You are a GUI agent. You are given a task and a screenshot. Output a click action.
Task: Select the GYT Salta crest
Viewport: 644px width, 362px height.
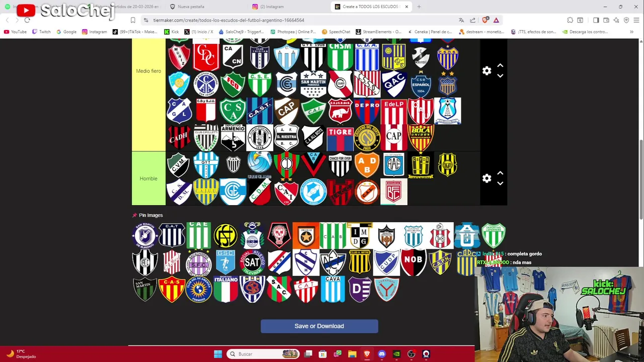(x=206, y=165)
